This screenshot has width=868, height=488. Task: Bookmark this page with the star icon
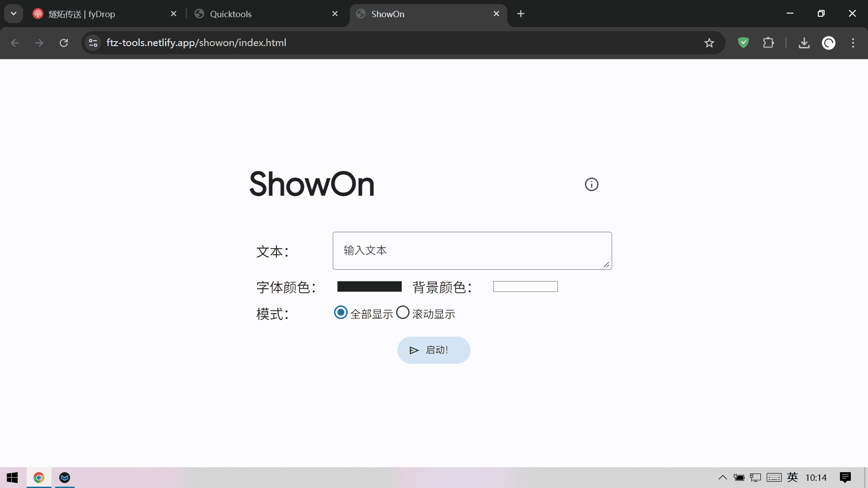click(709, 43)
